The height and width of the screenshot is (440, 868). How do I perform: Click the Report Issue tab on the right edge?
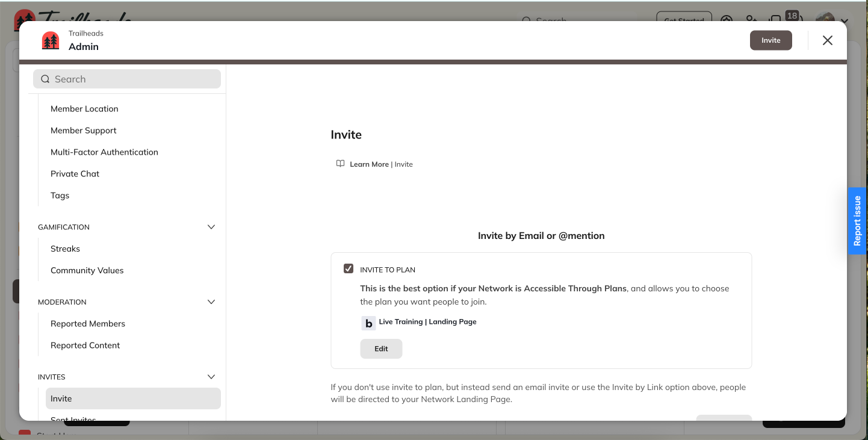(x=857, y=221)
